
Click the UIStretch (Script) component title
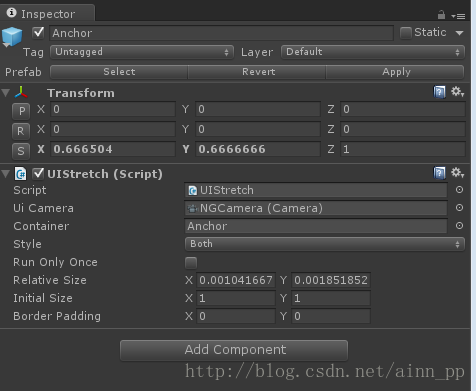[x=105, y=174]
